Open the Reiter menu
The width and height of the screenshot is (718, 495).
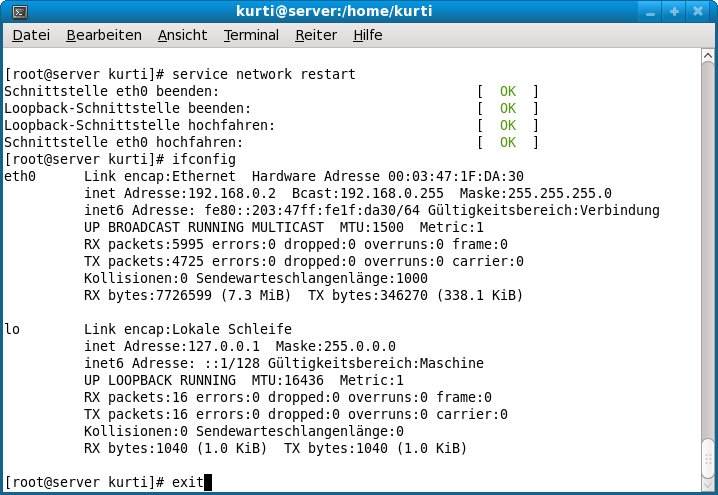pyautogui.click(x=316, y=35)
